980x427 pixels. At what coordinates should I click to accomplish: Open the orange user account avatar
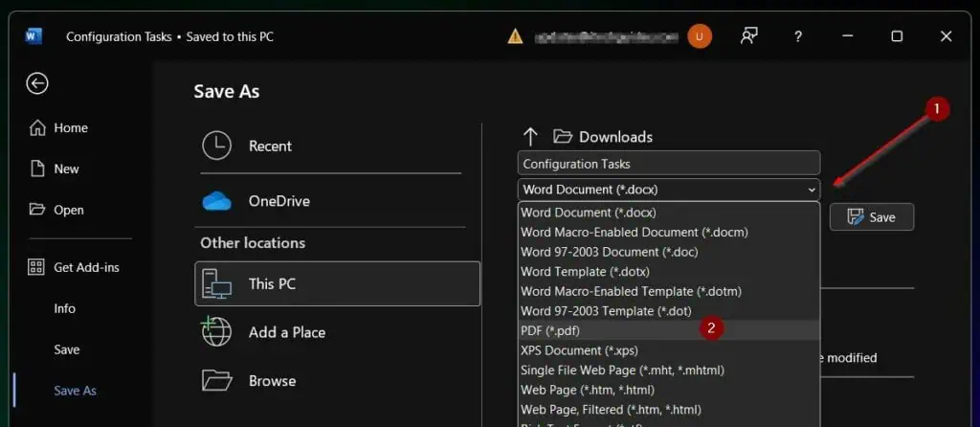point(700,36)
